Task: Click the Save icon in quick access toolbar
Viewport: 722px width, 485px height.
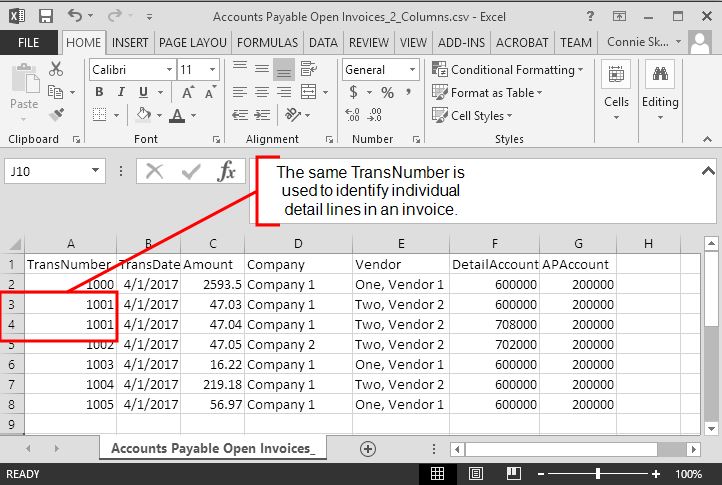Action: [46, 17]
